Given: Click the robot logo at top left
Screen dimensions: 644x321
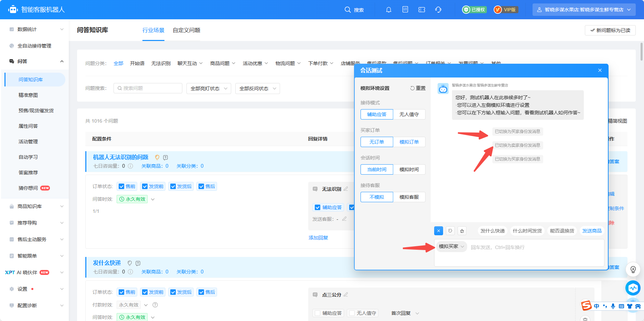Looking at the screenshot, I should [x=13, y=10].
